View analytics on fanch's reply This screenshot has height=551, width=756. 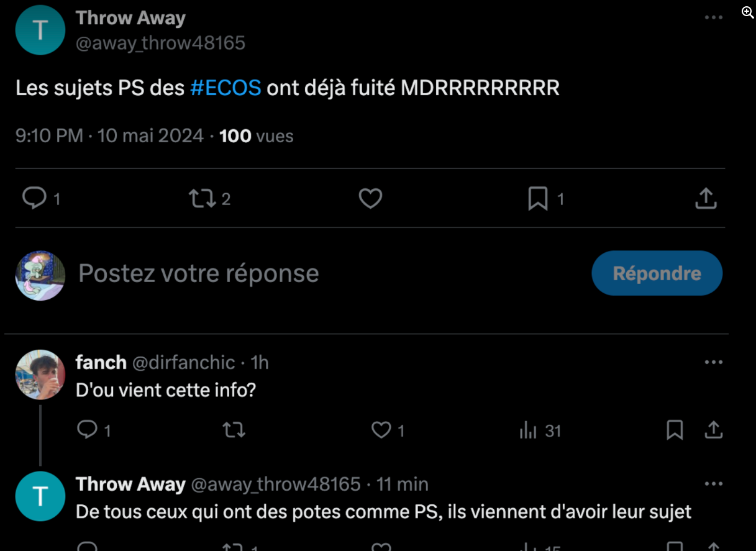click(x=528, y=430)
